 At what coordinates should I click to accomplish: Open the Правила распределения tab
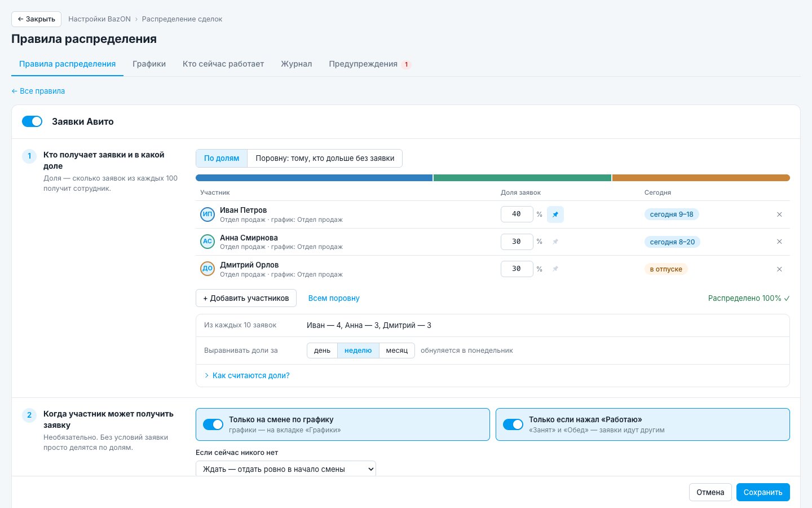[x=68, y=64]
